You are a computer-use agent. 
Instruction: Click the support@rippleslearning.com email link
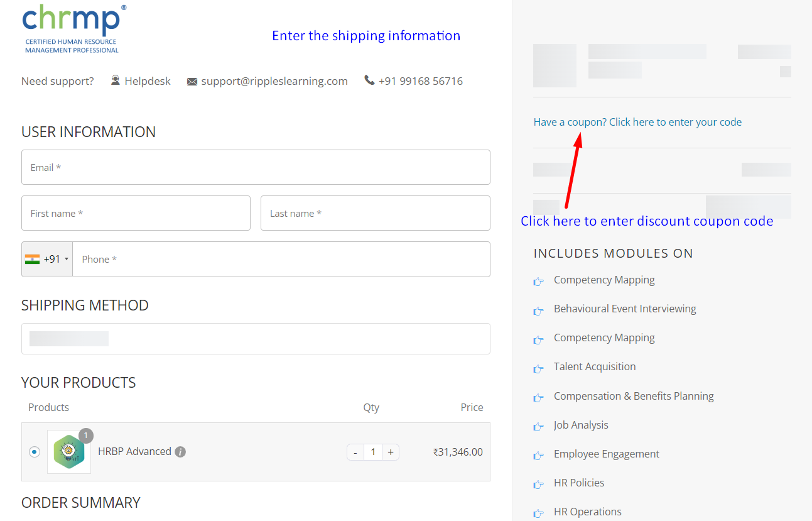click(x=274, y=81)
